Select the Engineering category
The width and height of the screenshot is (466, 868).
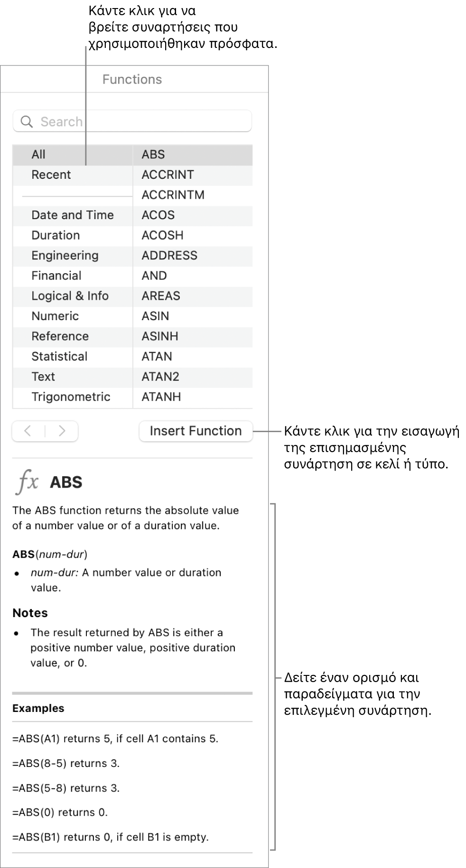65,256
